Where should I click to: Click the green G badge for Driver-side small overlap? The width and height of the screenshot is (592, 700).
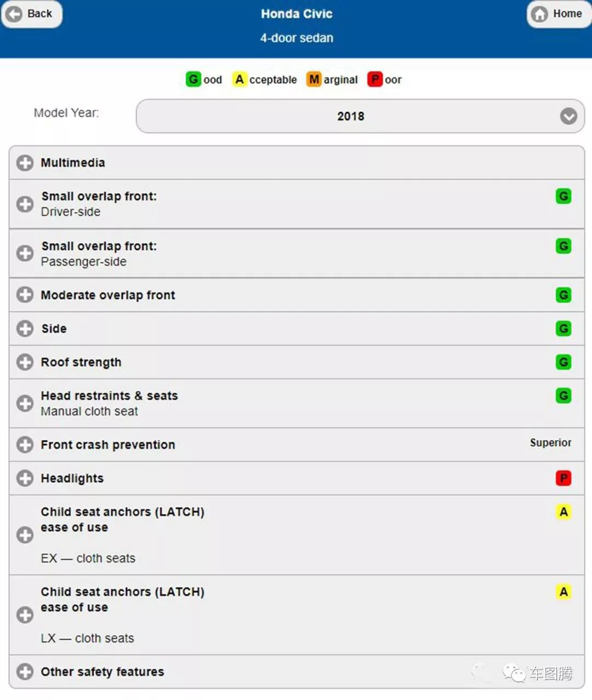[563, 196]
